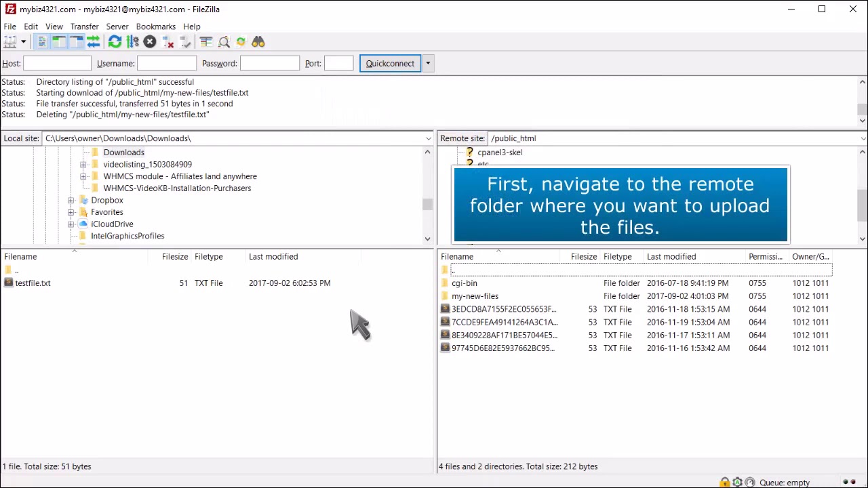The height and width of the screenshot is (488, 868).
Task: Sort local list by Filename header
Action: click(75, 256)
